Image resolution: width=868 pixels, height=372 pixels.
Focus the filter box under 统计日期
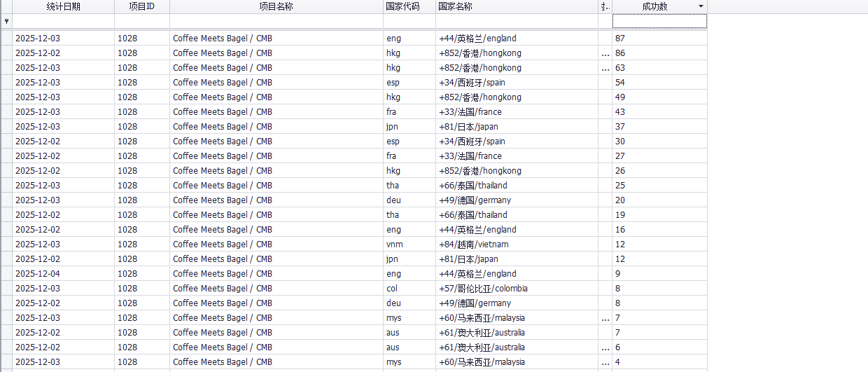tap(63, 22)
